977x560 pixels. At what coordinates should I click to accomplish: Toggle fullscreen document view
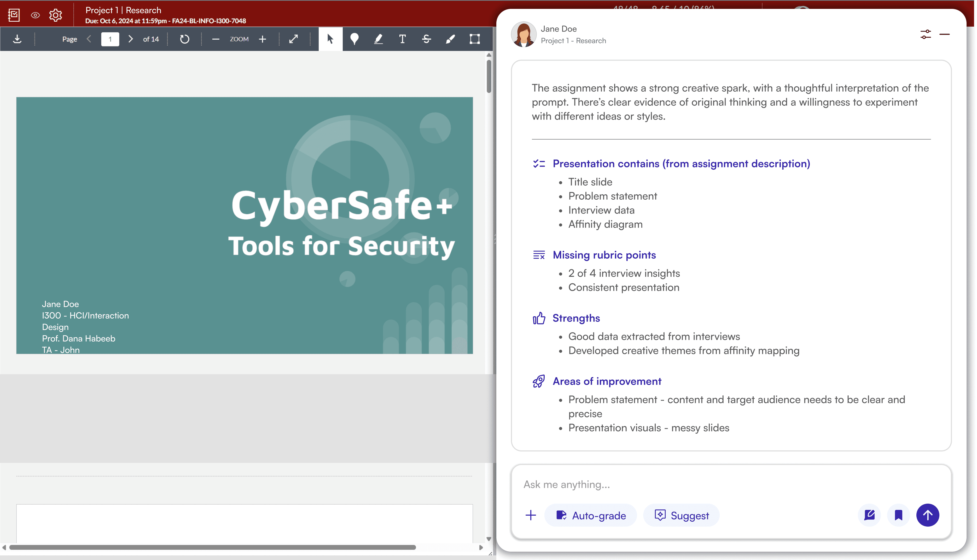tap(294, 39)
